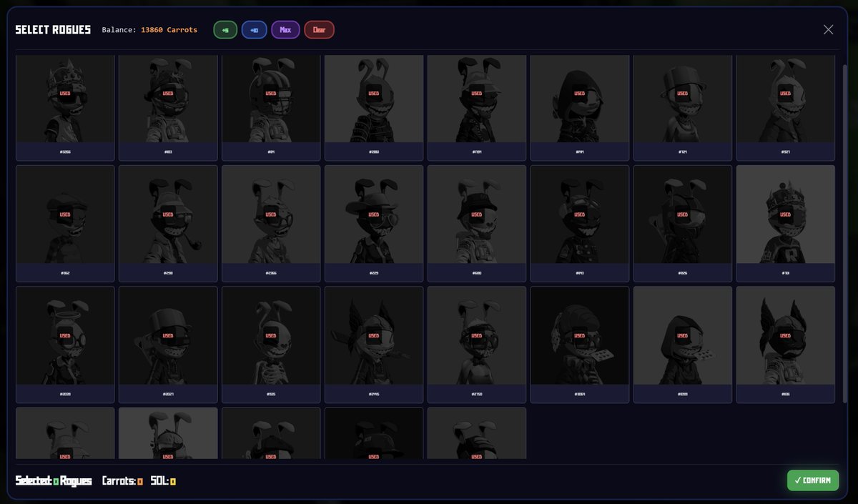
Task: Select the flat cap rogue starting the second row
Action: (x=65, y=224)
